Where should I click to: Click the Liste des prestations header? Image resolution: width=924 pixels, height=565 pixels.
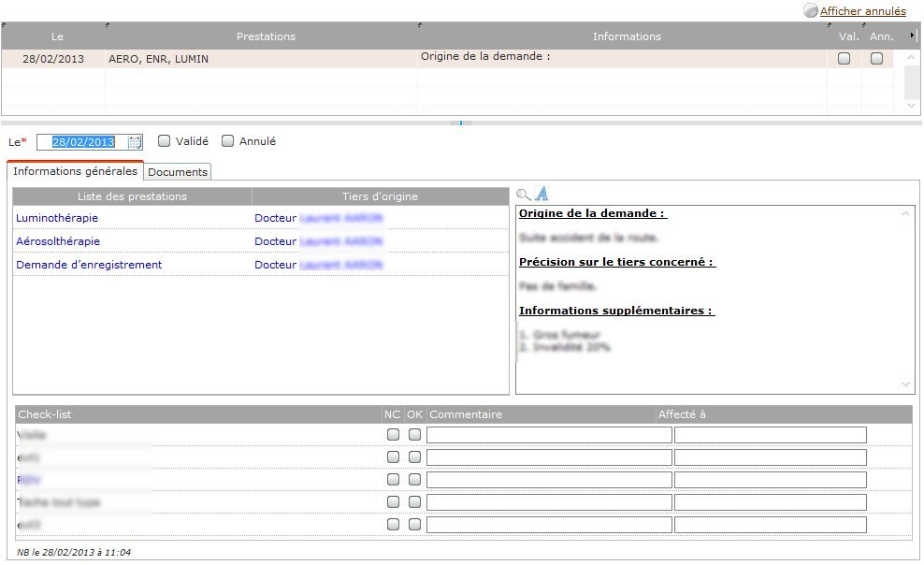(x=132, y=196)
